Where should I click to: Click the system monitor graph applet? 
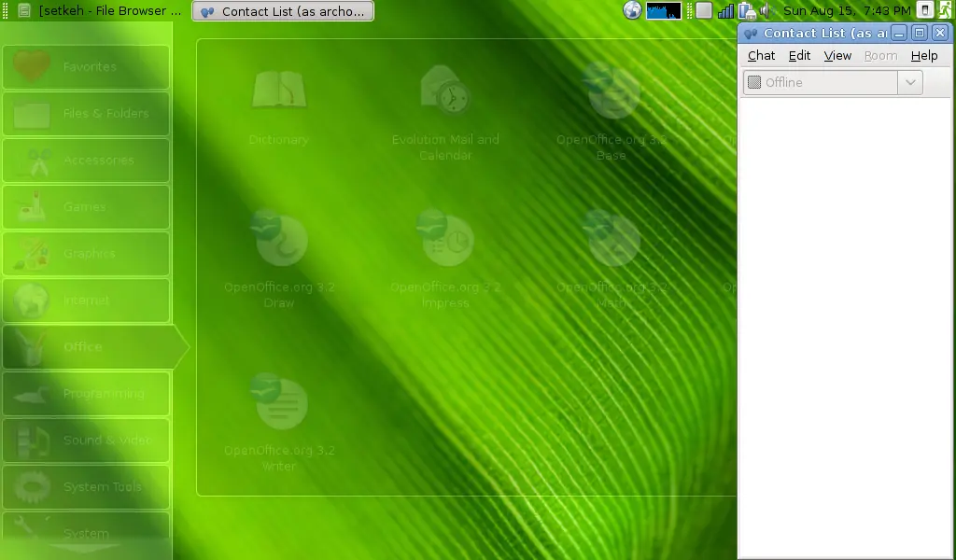(x=664, y=10)
